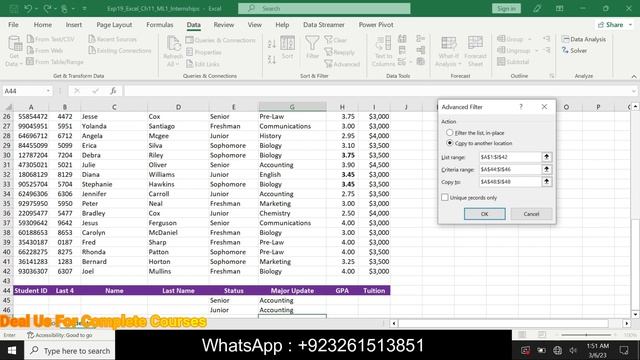Switch to the Formulas tab
640x360 pixels.
(160, 24)
